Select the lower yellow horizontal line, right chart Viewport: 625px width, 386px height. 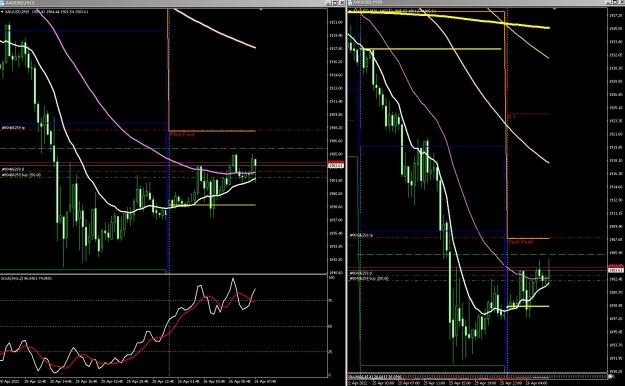(x=527, y=306)
